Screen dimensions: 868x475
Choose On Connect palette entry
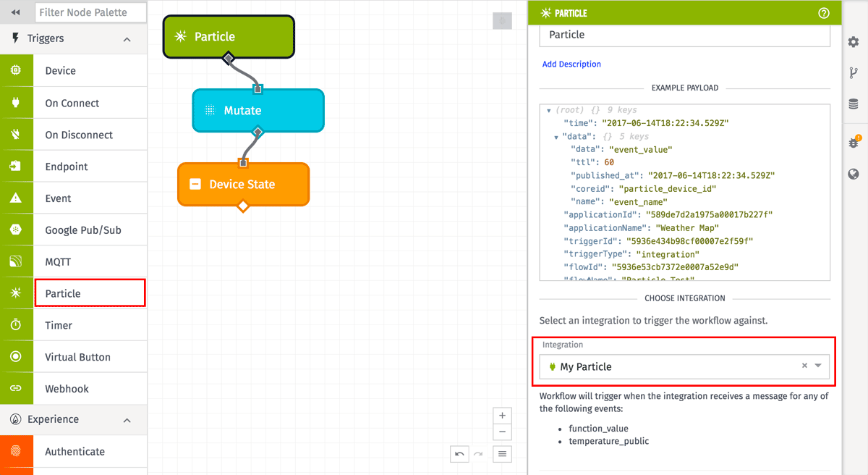90,103
